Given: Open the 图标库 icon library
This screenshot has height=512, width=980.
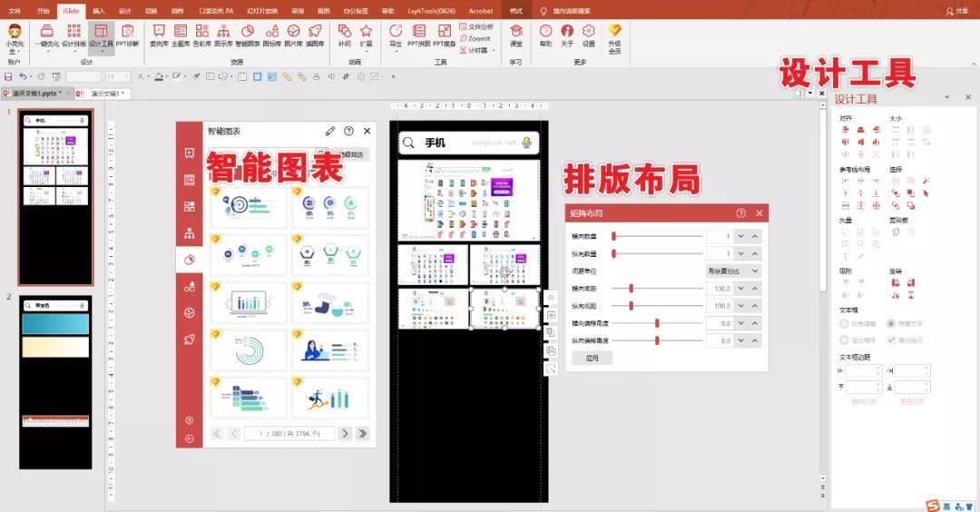Looking at the screenshot, I should tap(271, 34).
